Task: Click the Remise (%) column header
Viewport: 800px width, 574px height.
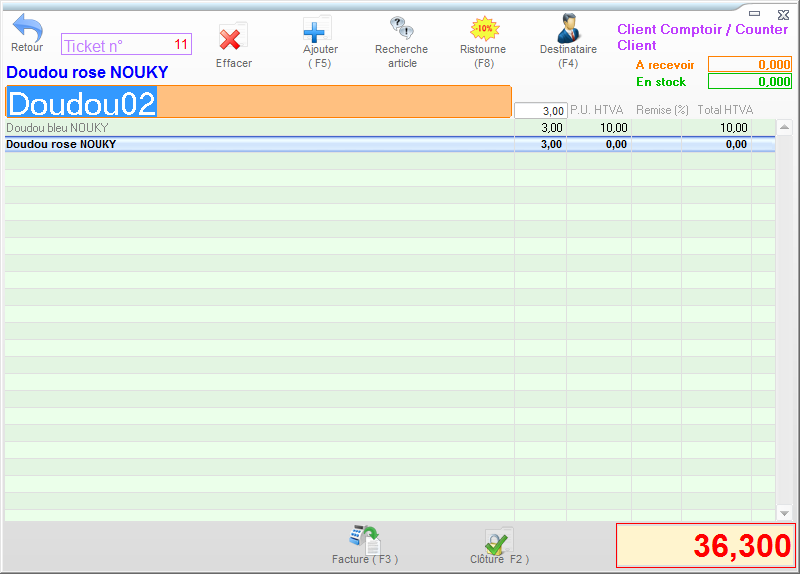Action: (x=662, y=110)
